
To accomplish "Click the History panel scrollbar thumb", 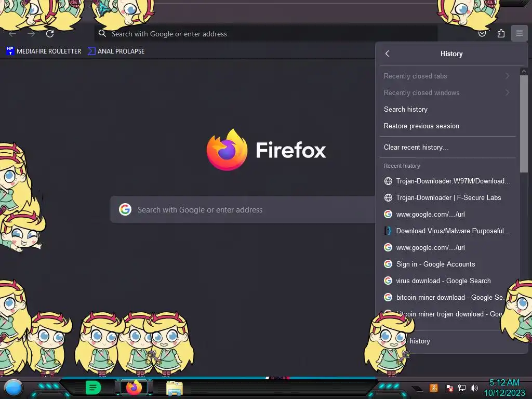I will click(x=524, y=124).
